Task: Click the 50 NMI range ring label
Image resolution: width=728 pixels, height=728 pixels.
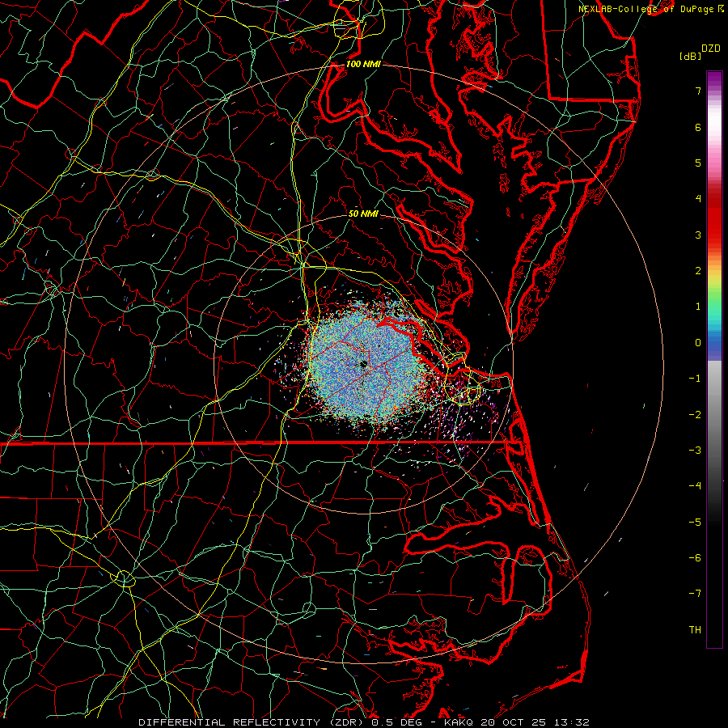Action: pyautogui.click(x=363, y=214)
